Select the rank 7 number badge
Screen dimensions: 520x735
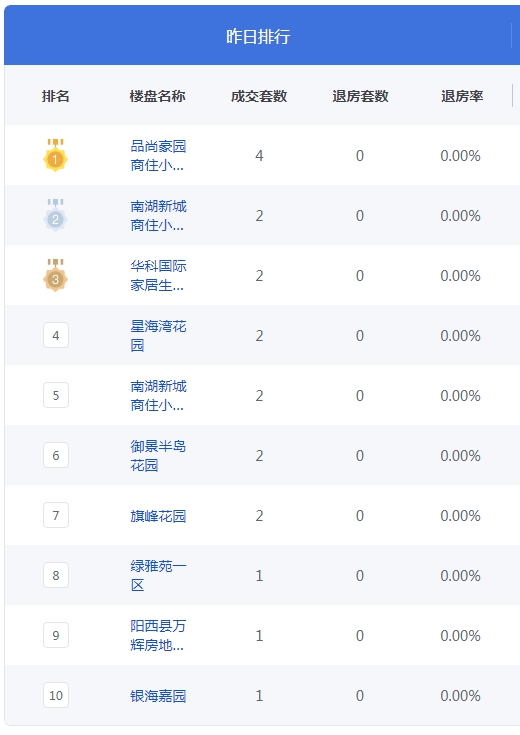(x=56, y=515)
